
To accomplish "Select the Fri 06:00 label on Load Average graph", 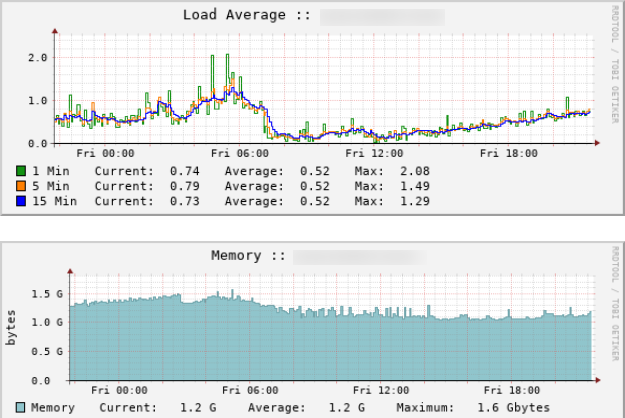I will pyautogui.click(x=240, y=154).
